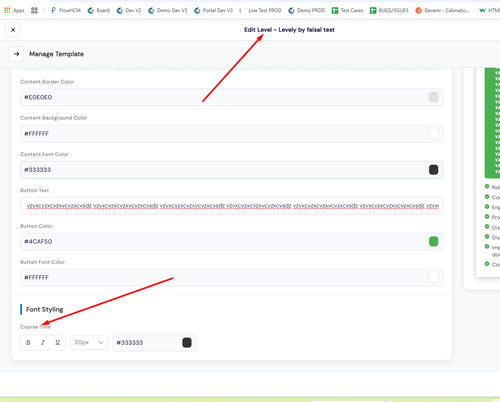Image resolution: width=500 pixels, height=402 pixels.
Task: Open the Button Font Color swatch
Action: [433, 277]
